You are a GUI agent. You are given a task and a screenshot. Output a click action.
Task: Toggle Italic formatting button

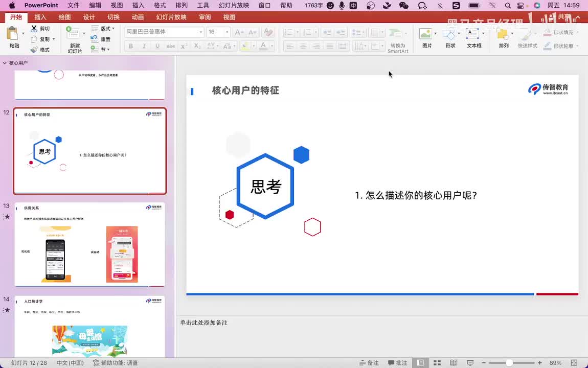pos(144,46)
